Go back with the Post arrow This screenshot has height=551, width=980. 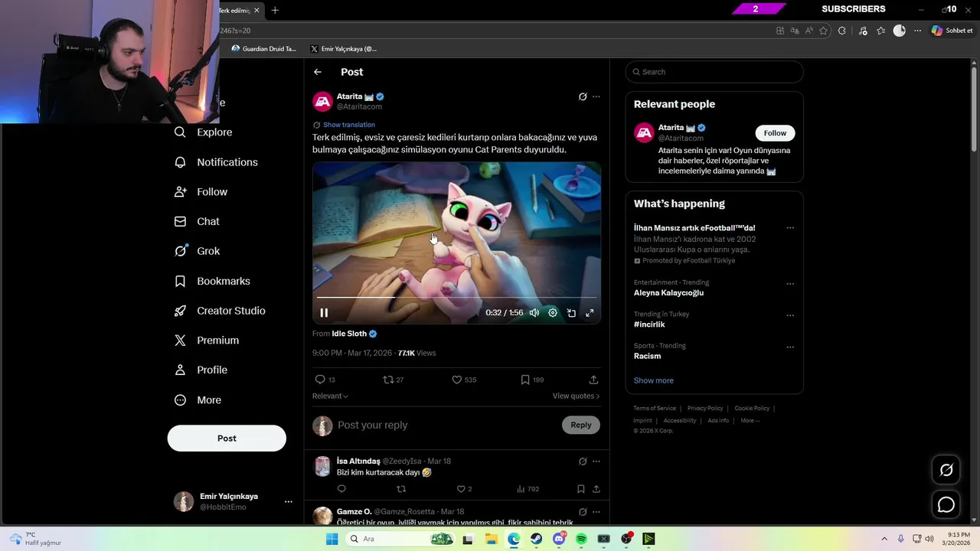(318, 72)
